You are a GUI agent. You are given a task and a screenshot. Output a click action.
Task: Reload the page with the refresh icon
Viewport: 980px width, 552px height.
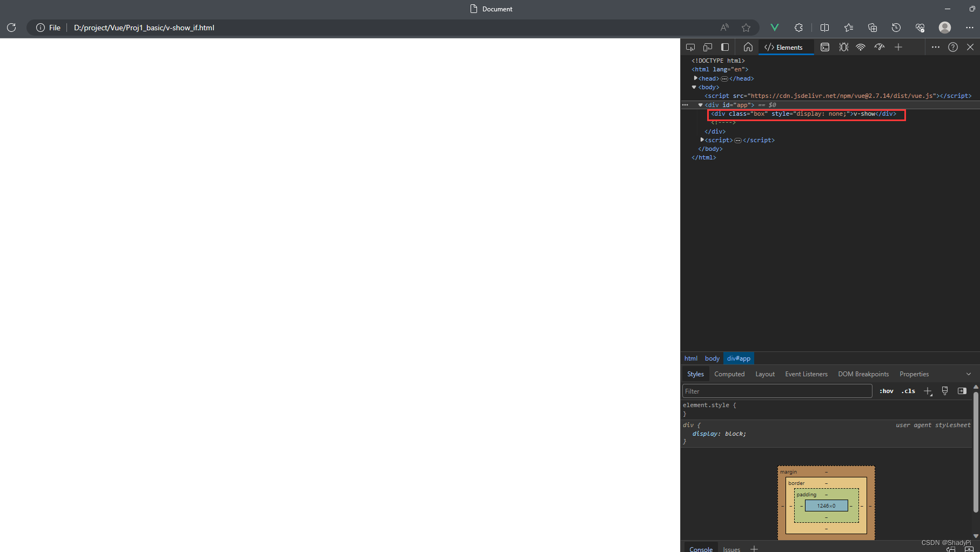11,28
